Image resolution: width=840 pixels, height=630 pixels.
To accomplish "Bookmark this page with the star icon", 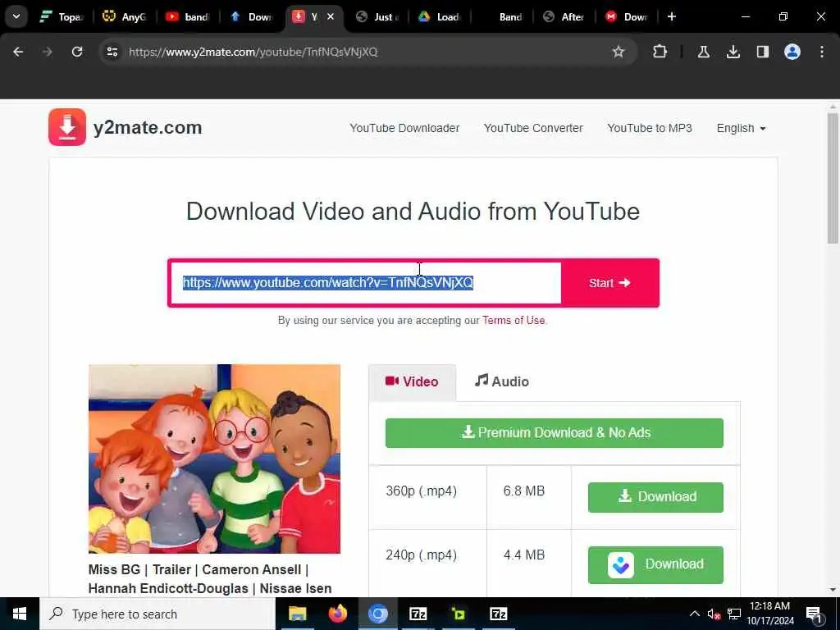I will point(619,52).
